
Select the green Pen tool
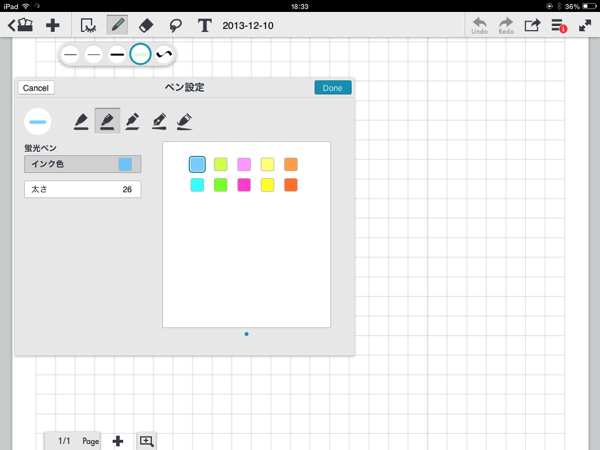117,25
